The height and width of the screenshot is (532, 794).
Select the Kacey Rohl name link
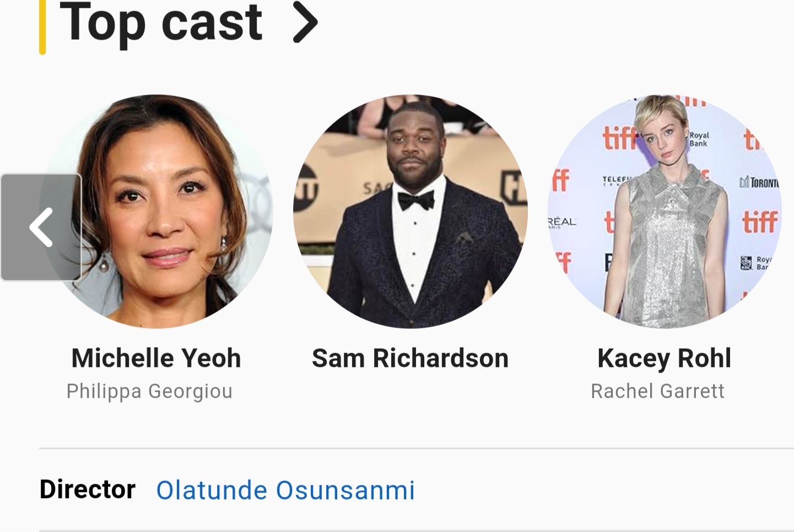click(665, 358)
